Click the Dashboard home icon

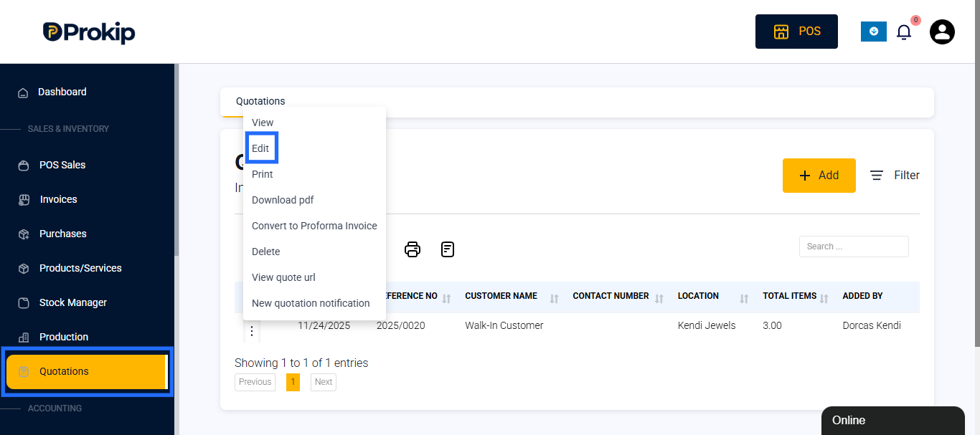[x=24, y=92]
